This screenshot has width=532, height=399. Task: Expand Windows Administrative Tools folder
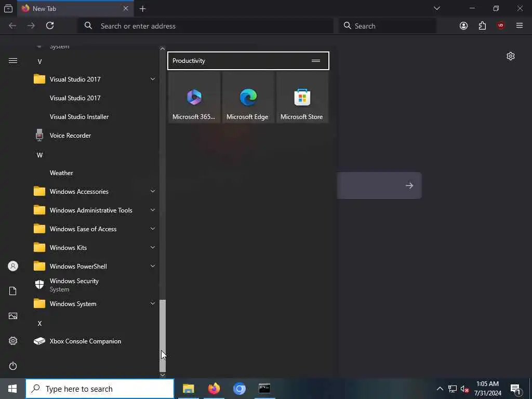[95, 210]
